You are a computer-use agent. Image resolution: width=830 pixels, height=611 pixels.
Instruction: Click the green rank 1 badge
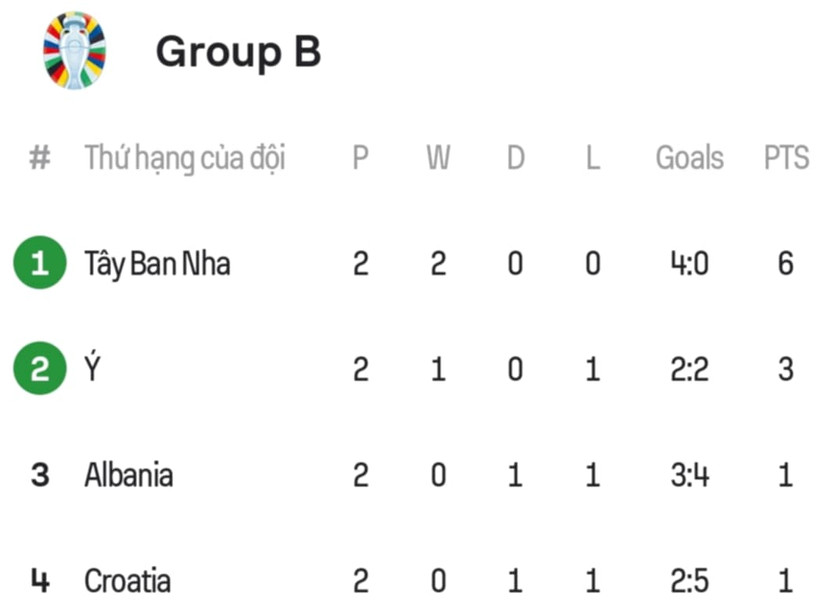(40, 263)
